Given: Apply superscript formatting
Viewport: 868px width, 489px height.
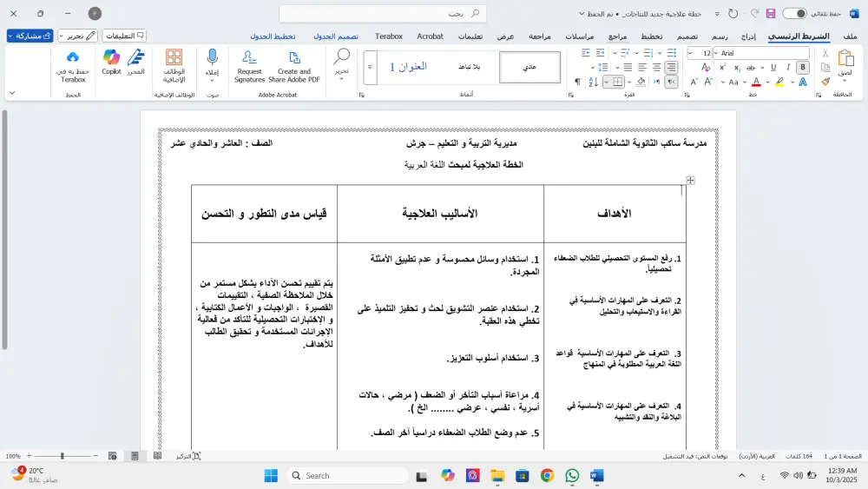Looking at the screenshot, I should coord(722,67).
